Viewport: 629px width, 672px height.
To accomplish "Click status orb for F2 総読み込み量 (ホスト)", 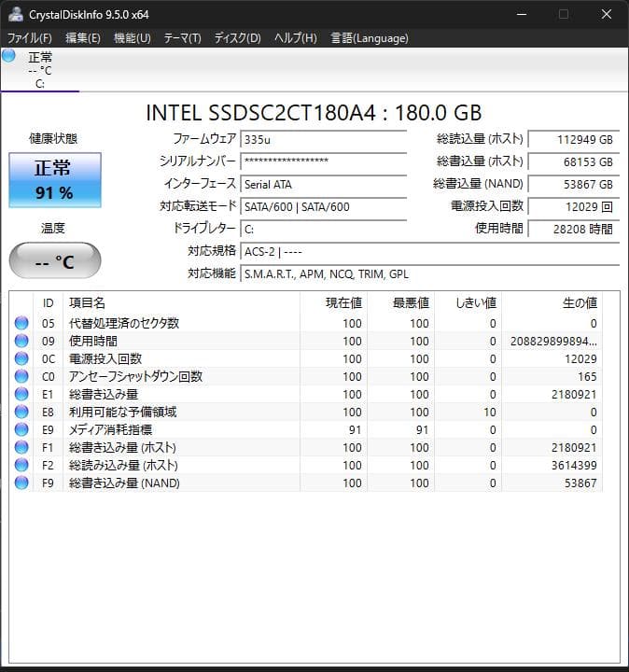I will (x=21, y=465).
